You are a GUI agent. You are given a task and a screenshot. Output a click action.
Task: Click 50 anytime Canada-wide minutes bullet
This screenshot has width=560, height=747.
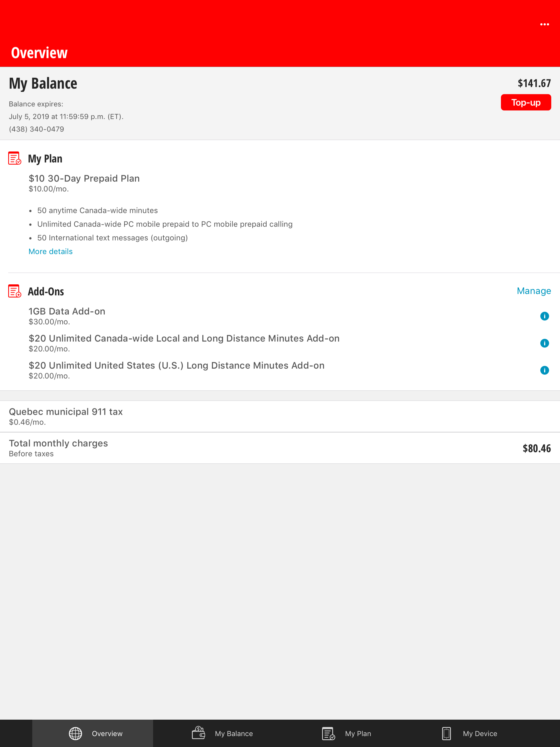coord(97,210)
